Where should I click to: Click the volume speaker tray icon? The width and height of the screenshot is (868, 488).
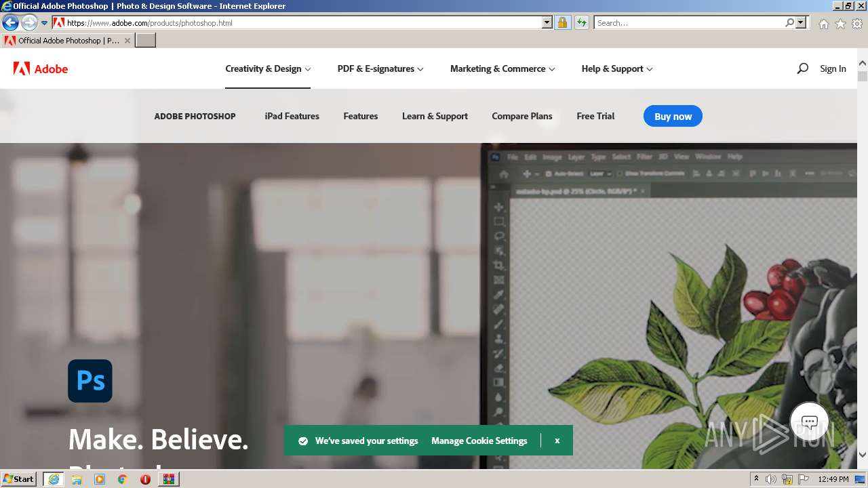pyautogui.click(x=771, y=479)
